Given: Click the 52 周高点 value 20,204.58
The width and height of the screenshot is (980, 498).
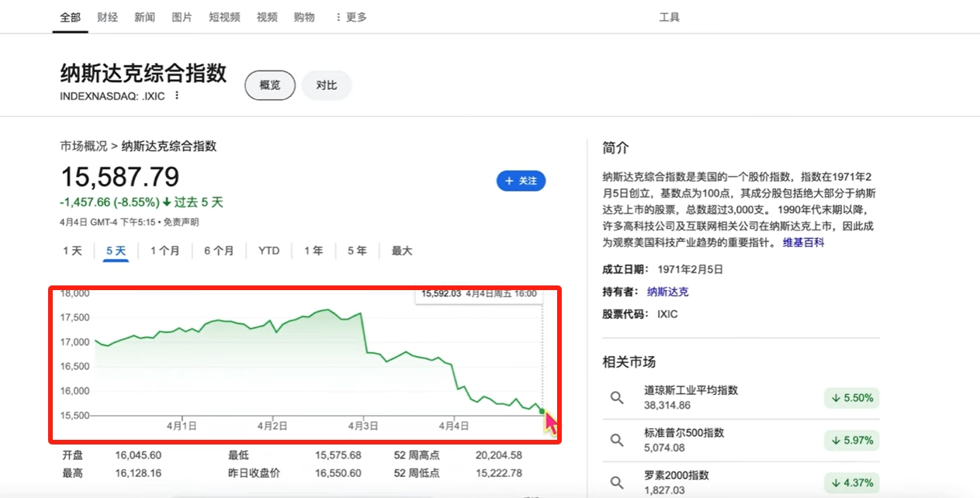Looking at the screenshot, I should 499,455.
